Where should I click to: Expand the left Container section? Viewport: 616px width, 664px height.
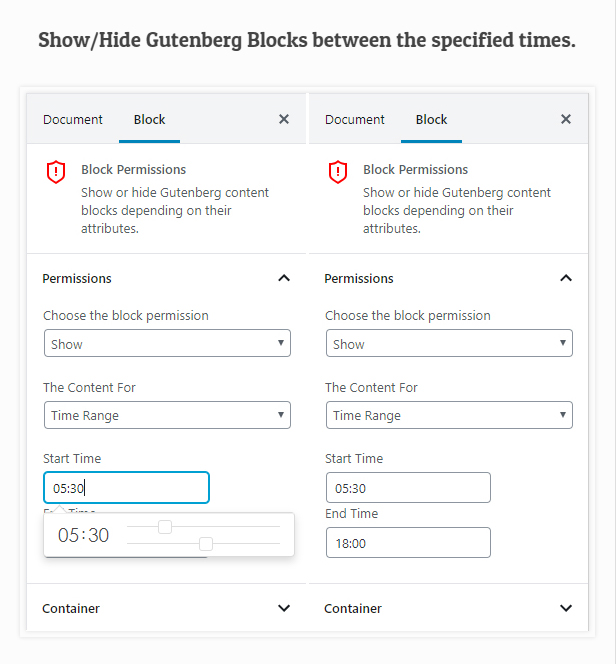click(284, 608)
